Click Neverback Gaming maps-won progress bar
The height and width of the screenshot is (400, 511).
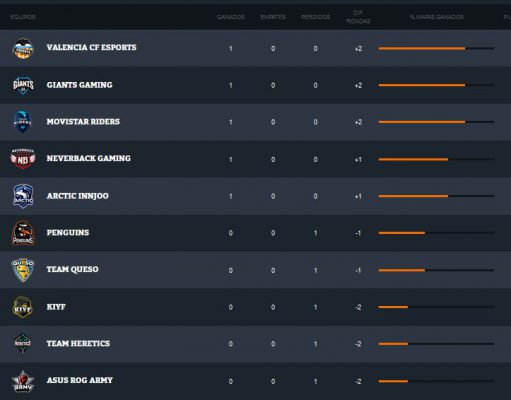[436, 159]
